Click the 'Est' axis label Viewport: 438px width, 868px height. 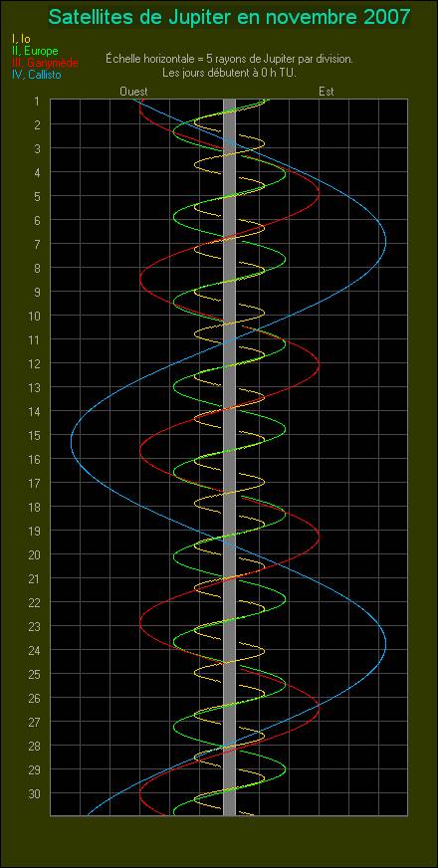(x=327, y=92)
